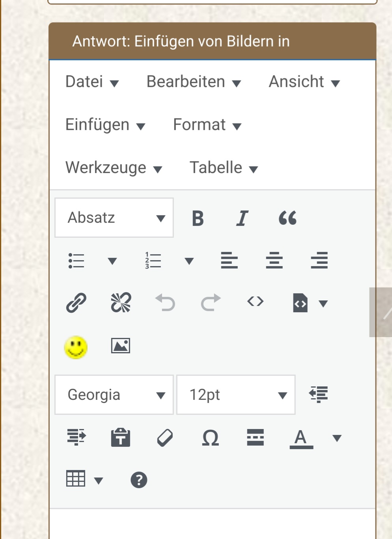
Task: Open the Einfügen menu
Action: pos(105,125)
